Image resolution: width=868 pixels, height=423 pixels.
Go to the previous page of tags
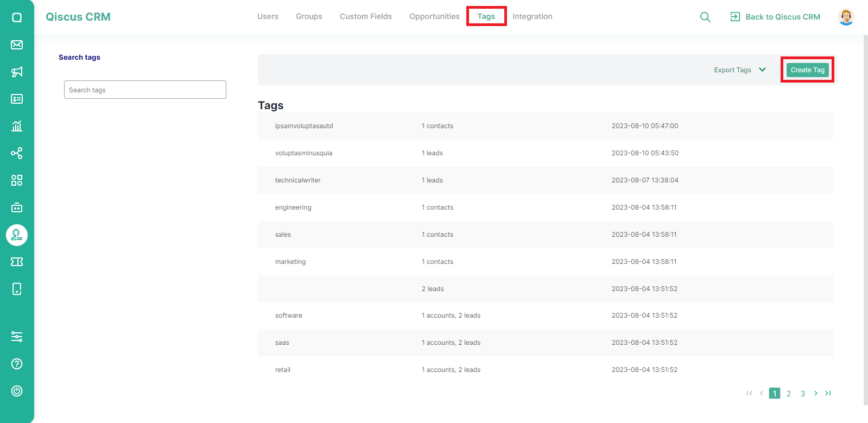click(x=762, y=393)
